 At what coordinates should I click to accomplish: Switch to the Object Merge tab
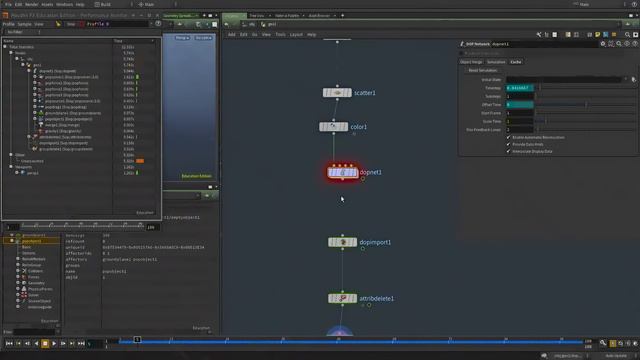[x=471, y=62]
